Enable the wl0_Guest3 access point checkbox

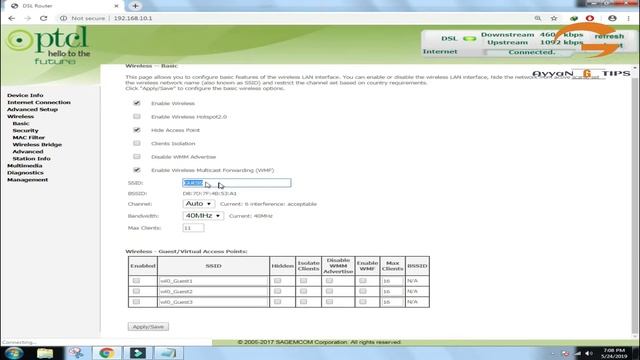[x=136, y=302]
